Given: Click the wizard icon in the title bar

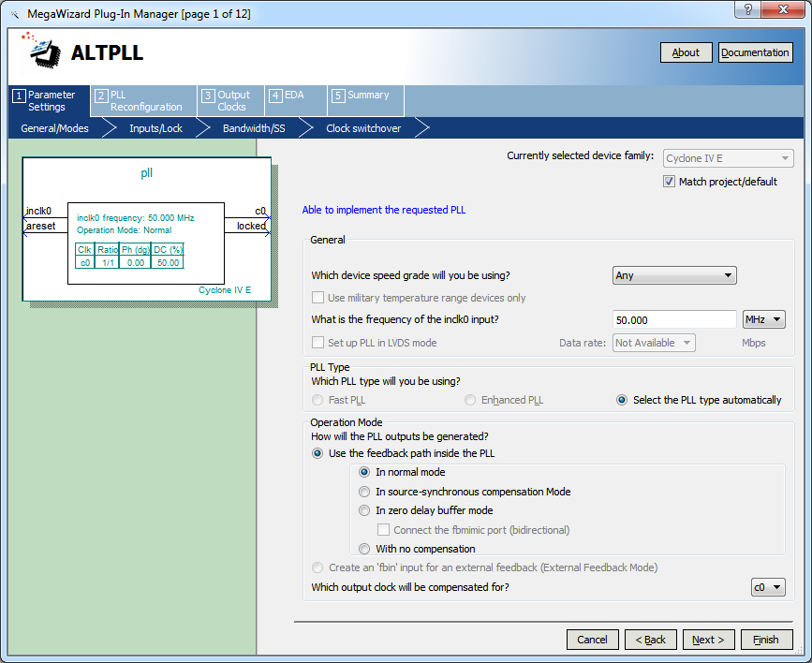Looking at the screenshot, I should coord(14,14).
